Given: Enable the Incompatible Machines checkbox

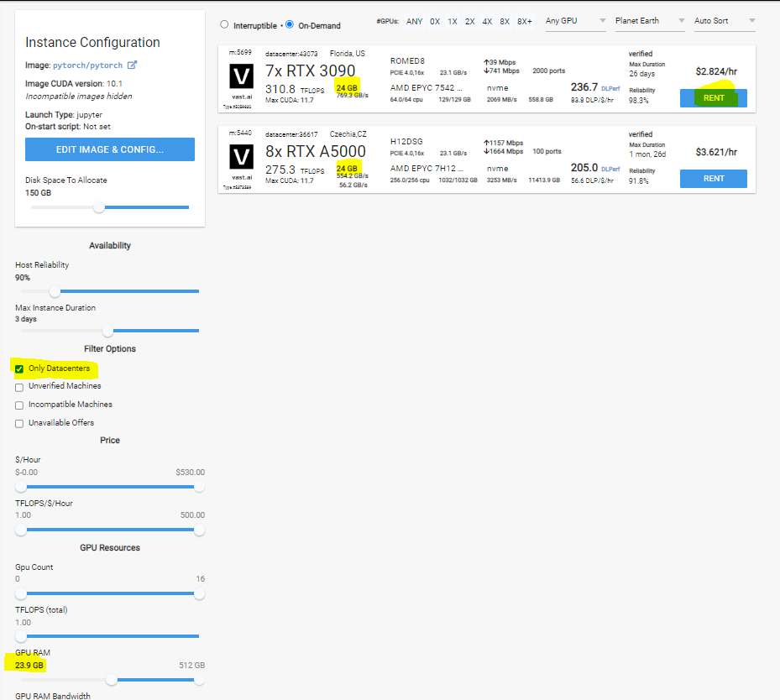Looking at the screenshot, I should tap(19, 405).
